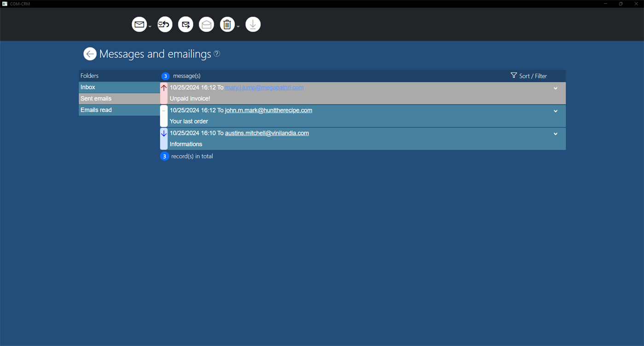
Task: Click the reply icon in the toolbar
Action: click(x=164, y=24)
